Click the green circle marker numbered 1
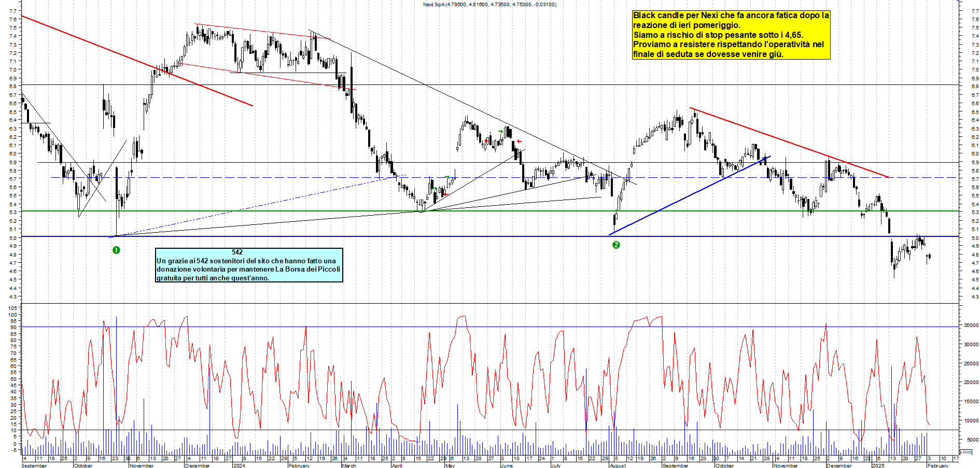 click(116, 250)
